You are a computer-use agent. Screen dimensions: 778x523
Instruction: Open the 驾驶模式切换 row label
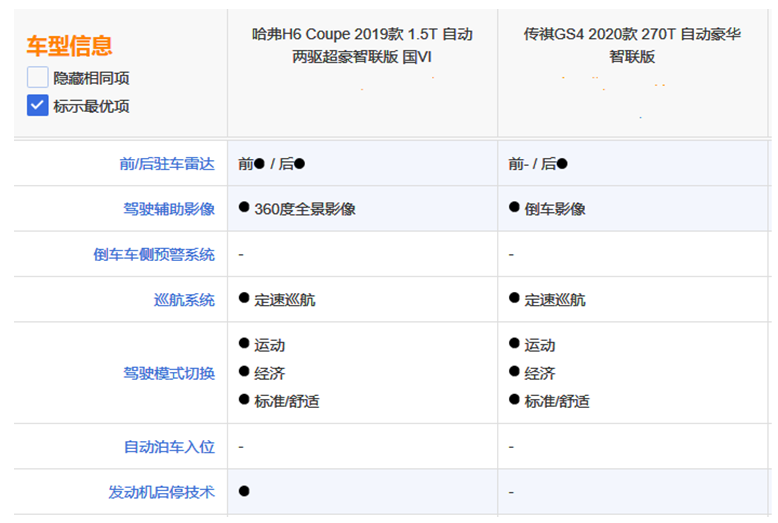point(169,373)
